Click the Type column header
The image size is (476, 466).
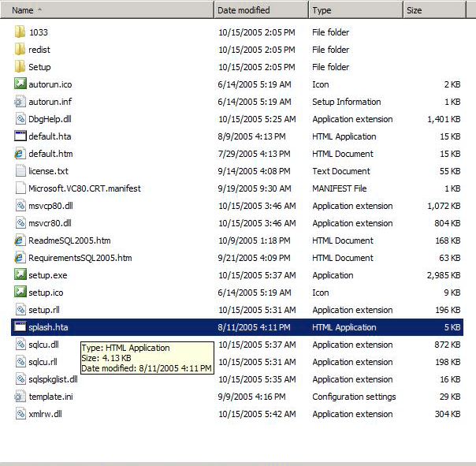322,10
